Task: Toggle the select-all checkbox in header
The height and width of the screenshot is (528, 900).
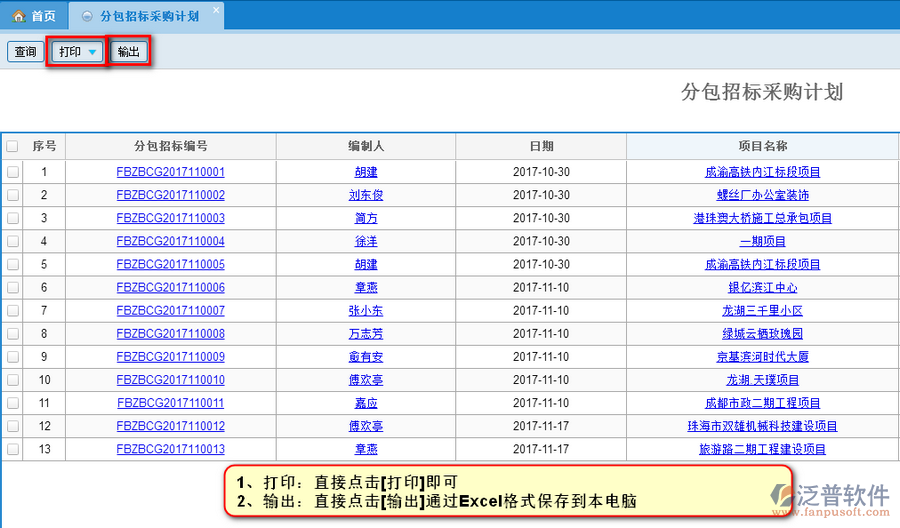Action: coord(13,146)
